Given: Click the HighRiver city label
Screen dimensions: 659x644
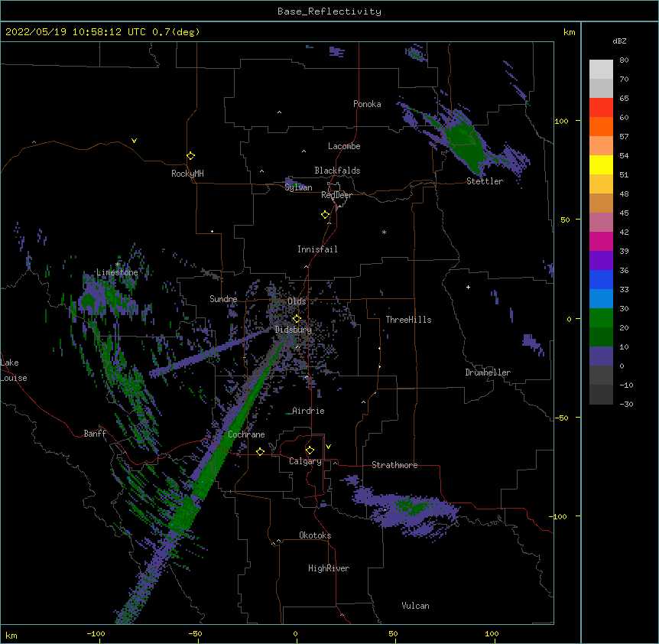Looking at the screenshot, I should coord(329,568).
